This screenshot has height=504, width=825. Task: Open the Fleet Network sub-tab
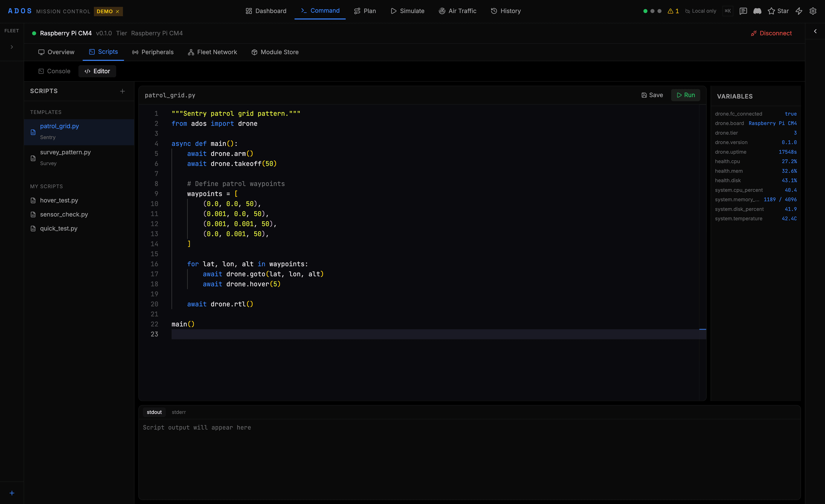coord(212,52)
